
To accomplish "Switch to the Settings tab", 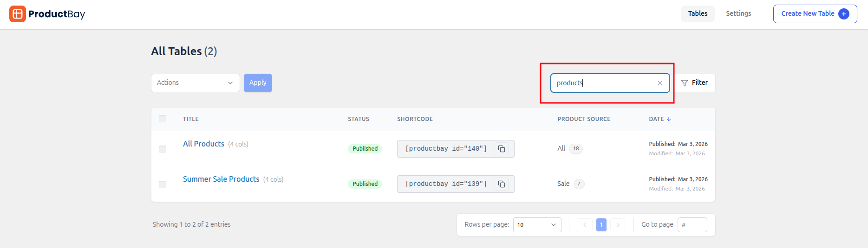I will click(738, 13).
